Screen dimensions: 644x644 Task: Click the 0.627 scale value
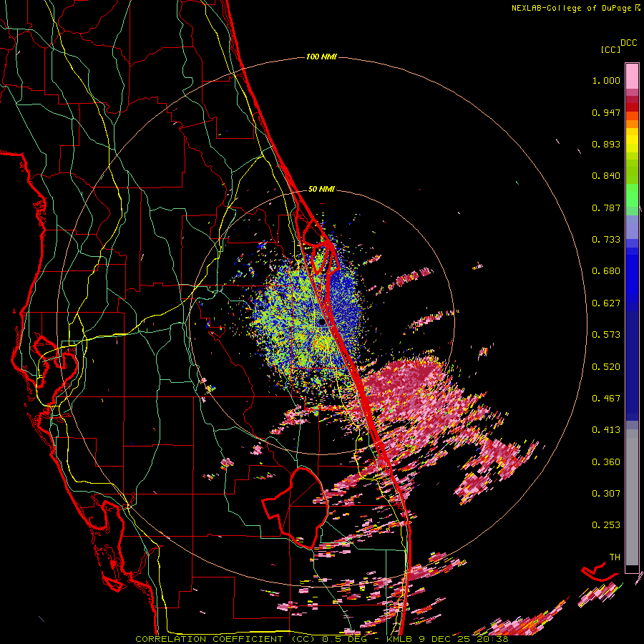point(606,303)
